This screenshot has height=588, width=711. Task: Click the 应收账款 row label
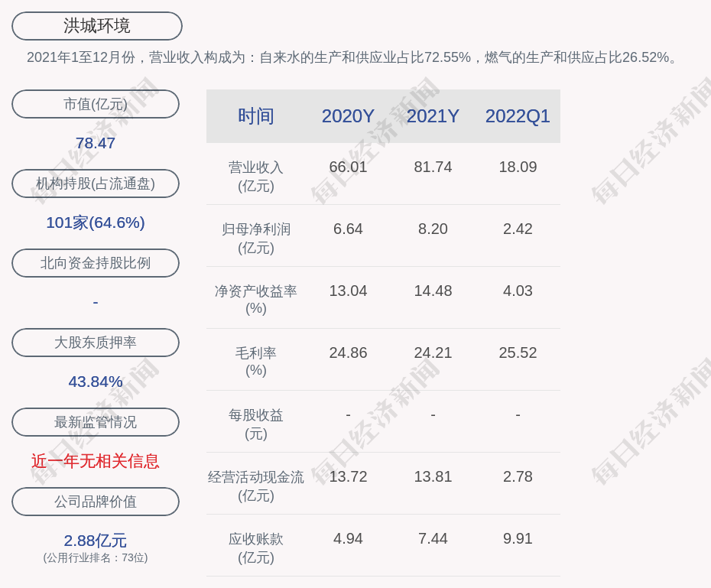[x=256, y=548]
